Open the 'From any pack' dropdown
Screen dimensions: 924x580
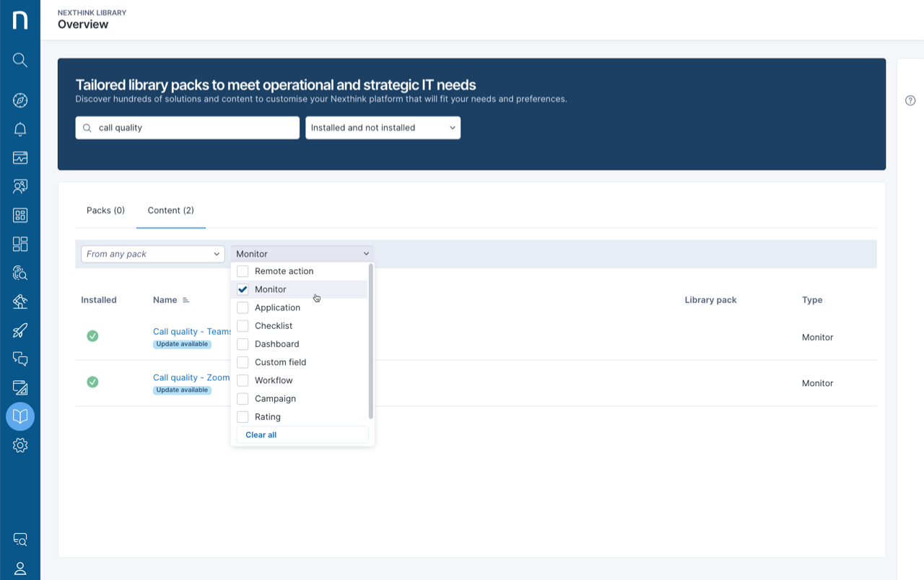click(152, 253)
